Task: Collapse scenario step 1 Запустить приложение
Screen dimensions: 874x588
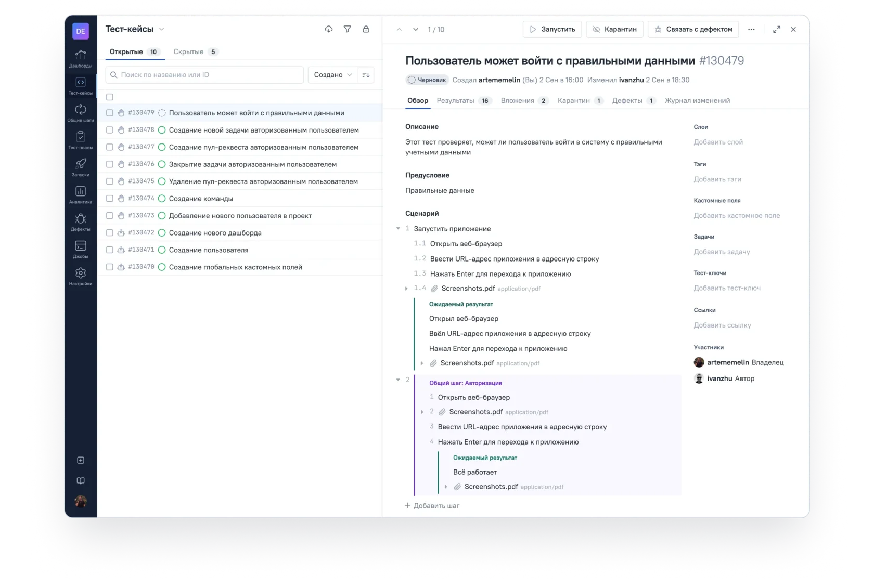Action: [x=399, y=229]
